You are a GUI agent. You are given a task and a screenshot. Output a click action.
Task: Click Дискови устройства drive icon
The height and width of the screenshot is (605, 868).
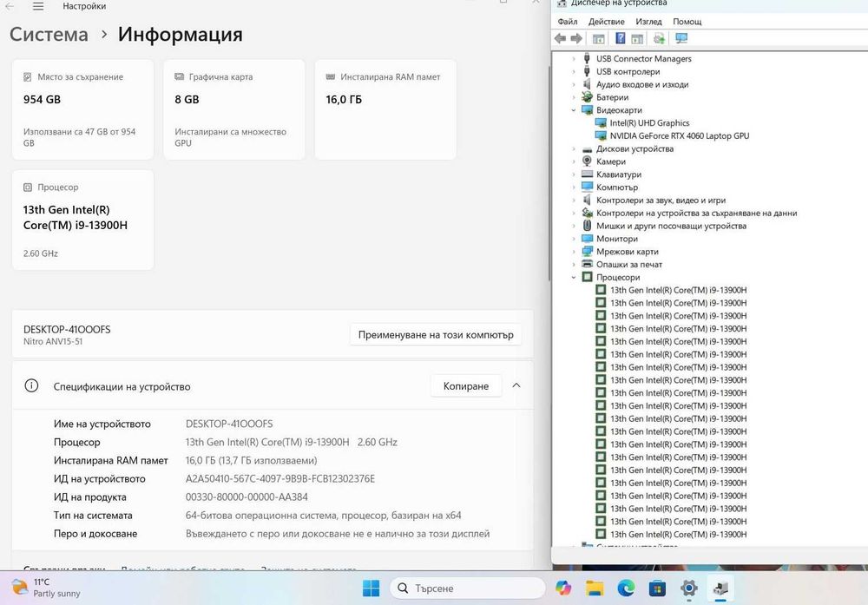588,149
